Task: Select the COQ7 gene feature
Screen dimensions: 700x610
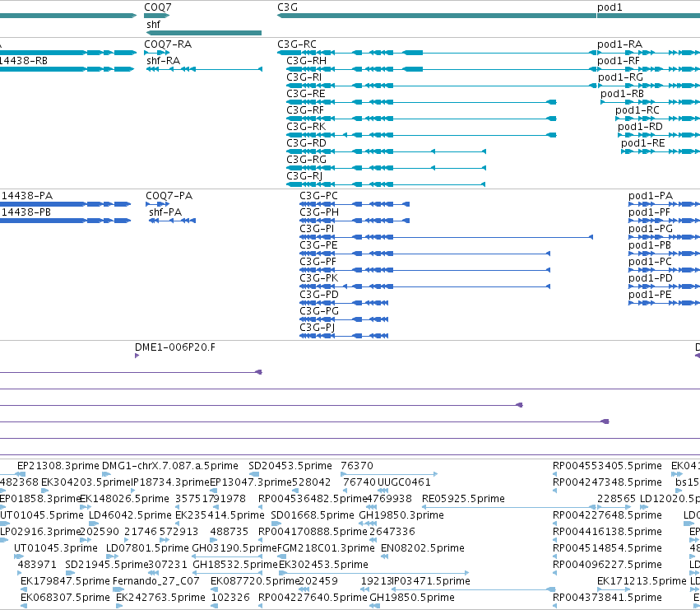Action: [156, 16]
